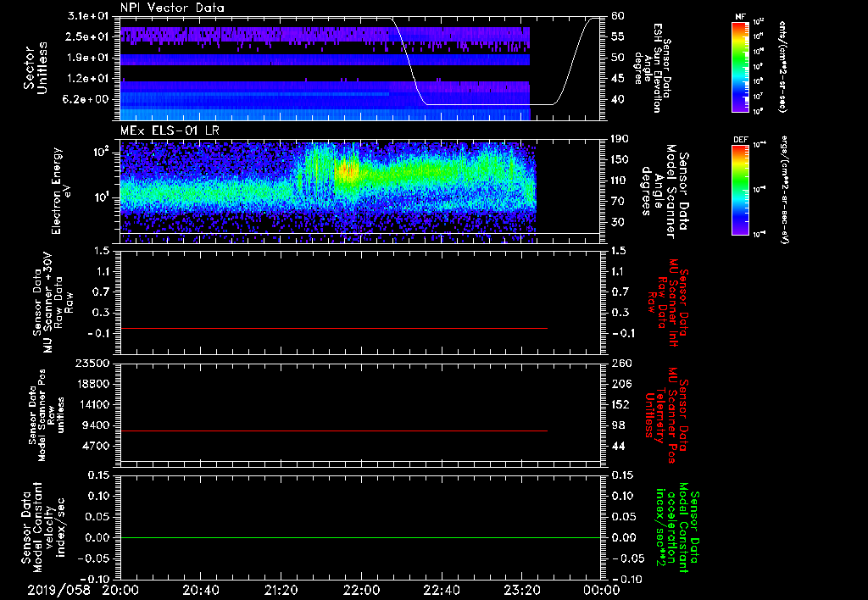This screenshot has width=868, height=600.
Task: Click the "1.9e+01" sector tick label
Action: tap(90, 58)
